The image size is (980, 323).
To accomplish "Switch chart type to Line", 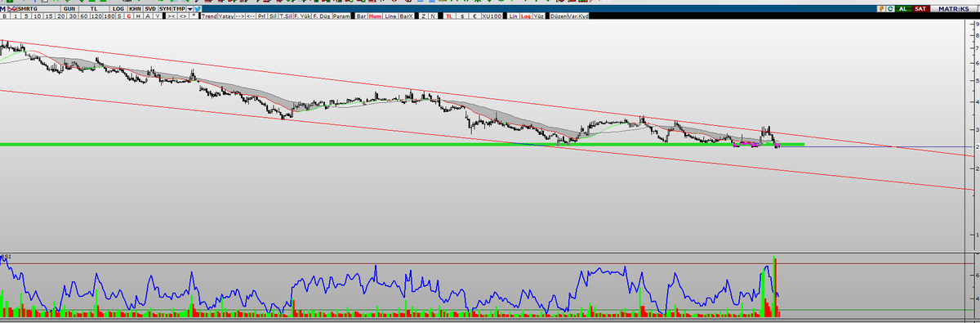I will point(390,16).
